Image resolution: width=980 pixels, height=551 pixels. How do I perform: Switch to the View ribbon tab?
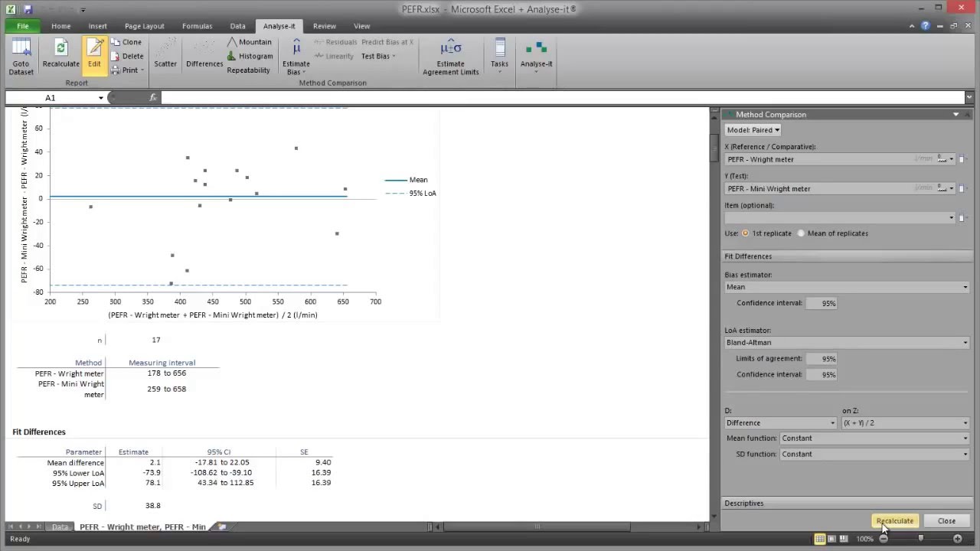(362, 26)
